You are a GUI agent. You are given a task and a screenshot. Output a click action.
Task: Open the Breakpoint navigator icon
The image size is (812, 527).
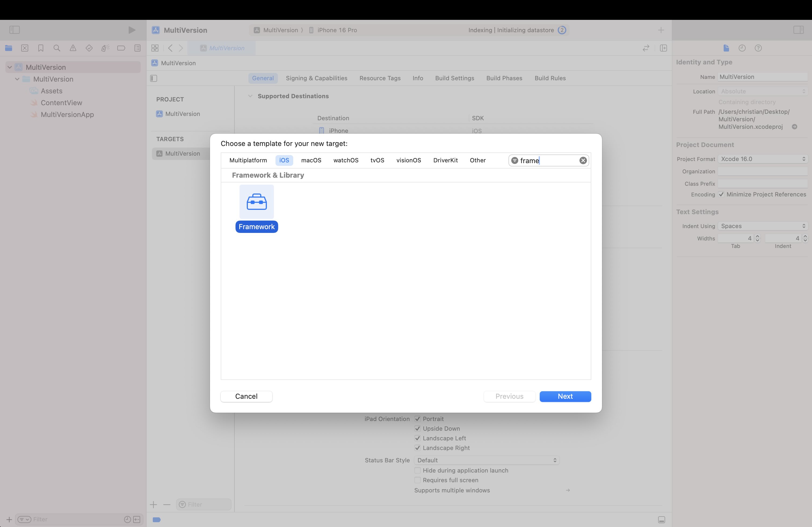coord(121,48)
